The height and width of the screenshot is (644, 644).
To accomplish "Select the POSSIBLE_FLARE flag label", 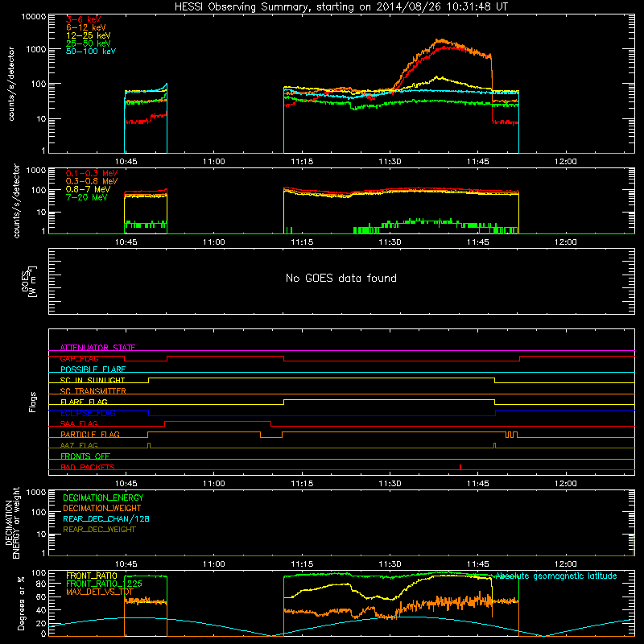I will click(x=93, y=369).
